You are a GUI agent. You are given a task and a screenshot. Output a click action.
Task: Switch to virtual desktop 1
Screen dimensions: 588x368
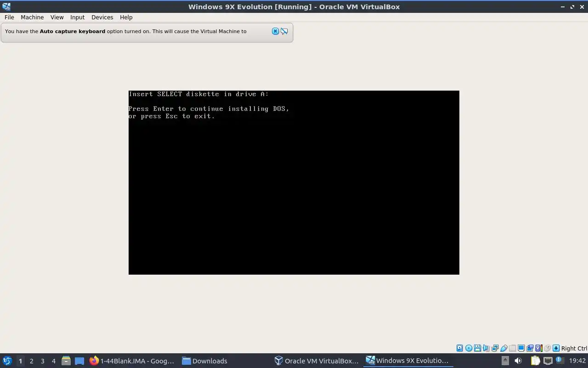(20, 361)
